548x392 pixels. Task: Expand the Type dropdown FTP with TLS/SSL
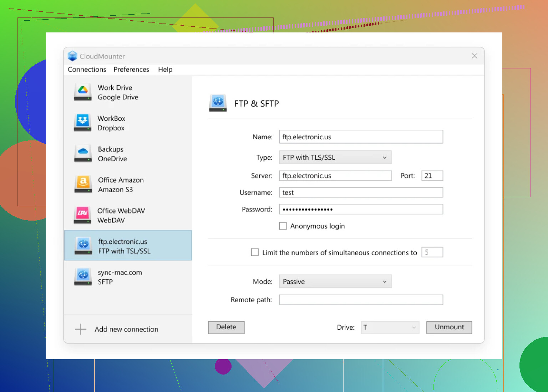tap(335, 158)
